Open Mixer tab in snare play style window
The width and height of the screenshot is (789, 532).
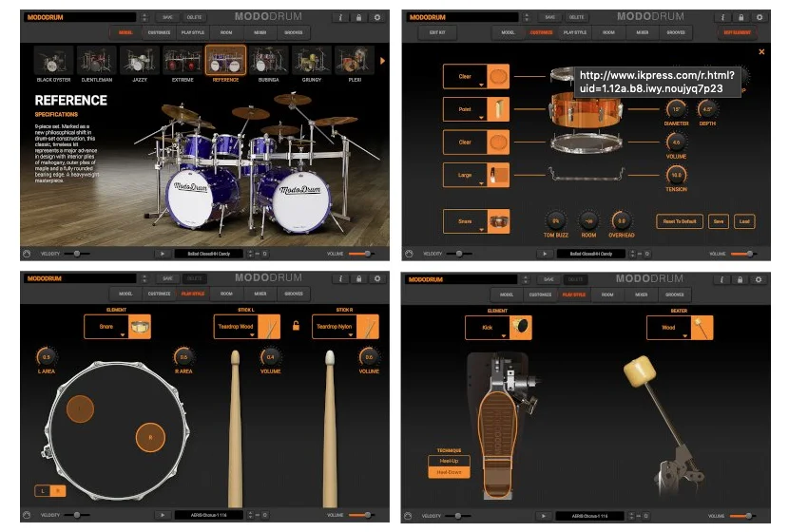point(260,294)
